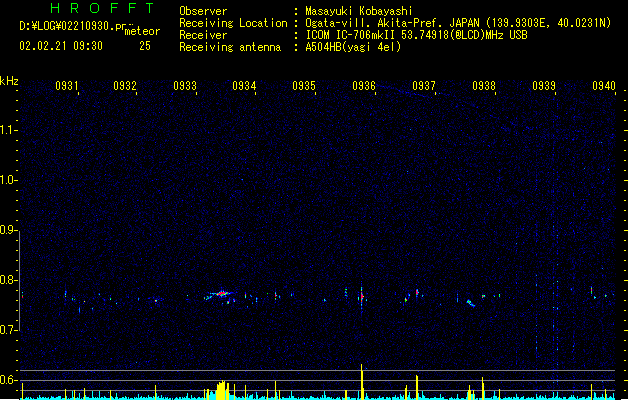Click the 1.1 kHz axis label
The height and width of the screenshot is (400, 629).
pyautogui.click(x=8, y=130)
